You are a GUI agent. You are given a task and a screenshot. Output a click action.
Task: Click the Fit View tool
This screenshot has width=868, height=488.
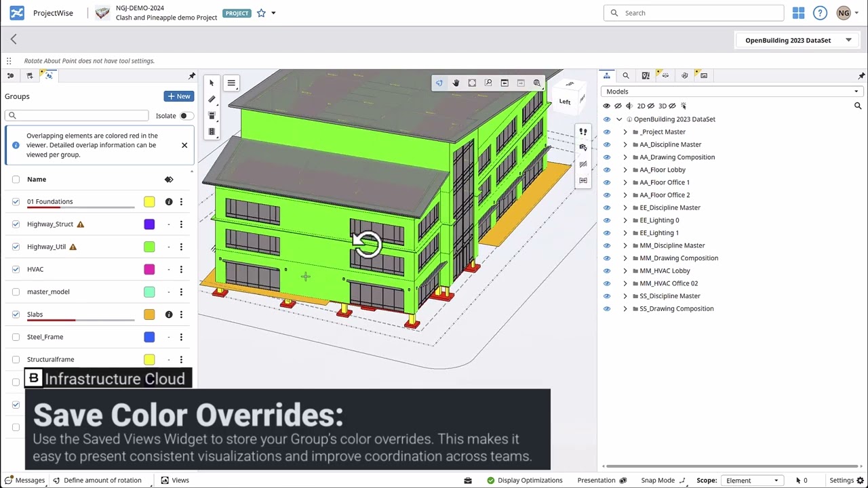472,83
